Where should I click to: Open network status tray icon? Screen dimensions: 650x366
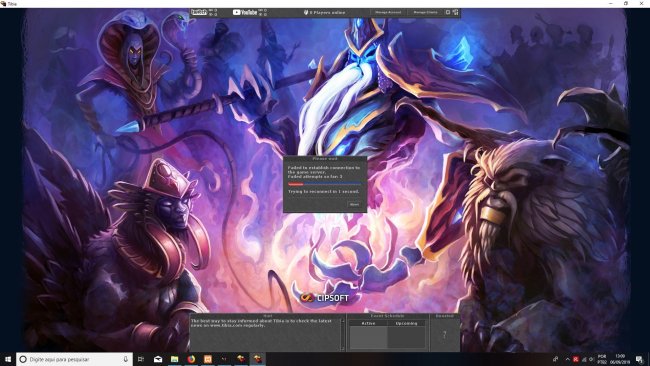click(585, 359)
